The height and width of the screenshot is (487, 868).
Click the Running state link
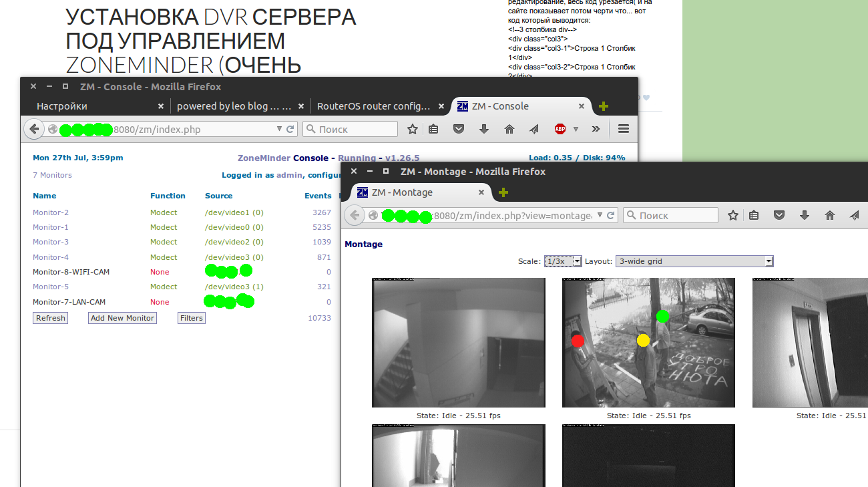(357, 158)
